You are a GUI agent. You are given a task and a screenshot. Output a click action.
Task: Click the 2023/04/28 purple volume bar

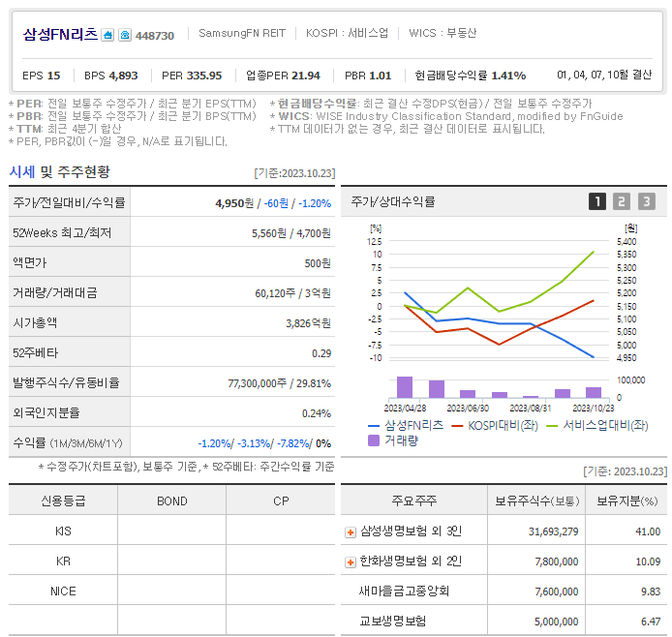pyautogui.click(x=405, y=387)
